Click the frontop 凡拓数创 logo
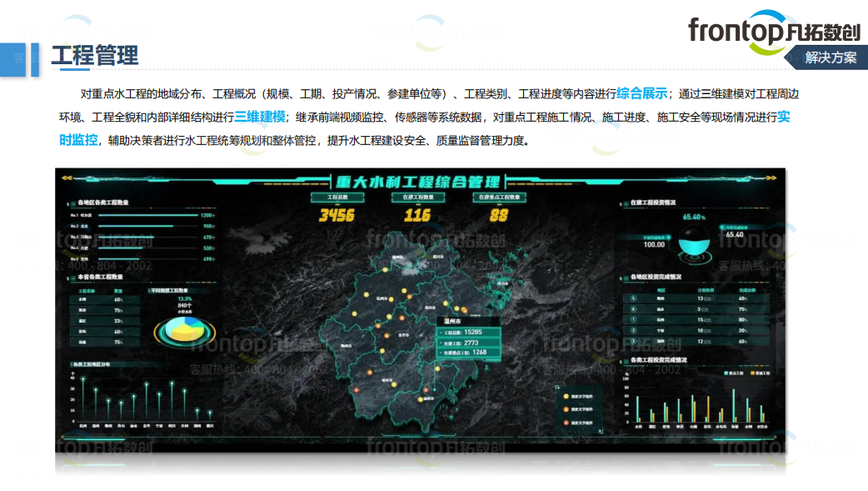Image resolution: width=868 pixels, height=491 pixels. click(773, 31)
